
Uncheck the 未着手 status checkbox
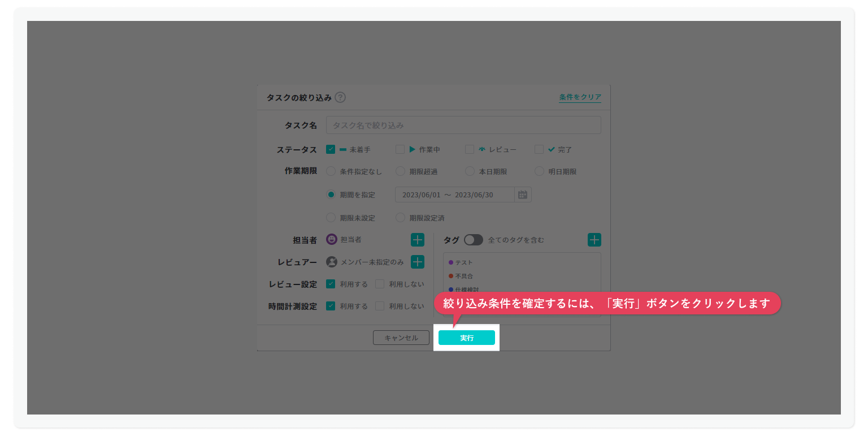[x=331, y=149]
